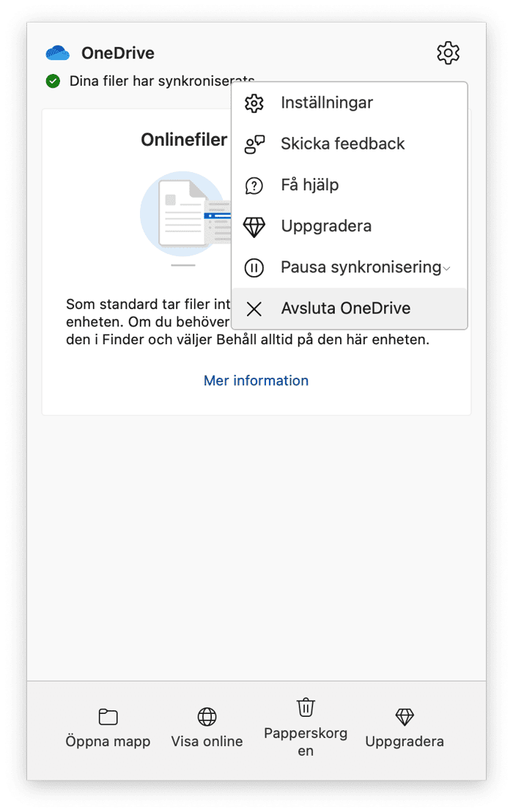Viewport: 513px width, 812px height.
Task: Choose Skicka feedback in the menu
Action: click(x=350, y=144)
